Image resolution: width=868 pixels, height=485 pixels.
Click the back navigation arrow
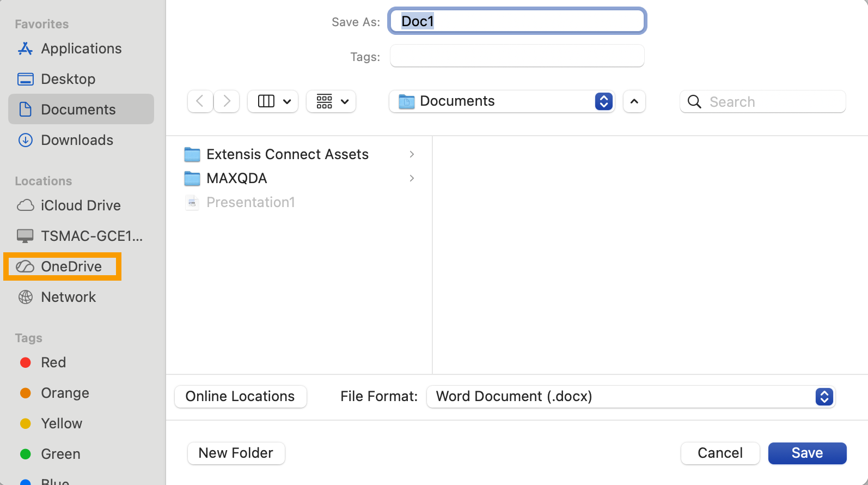pos(200,101)
